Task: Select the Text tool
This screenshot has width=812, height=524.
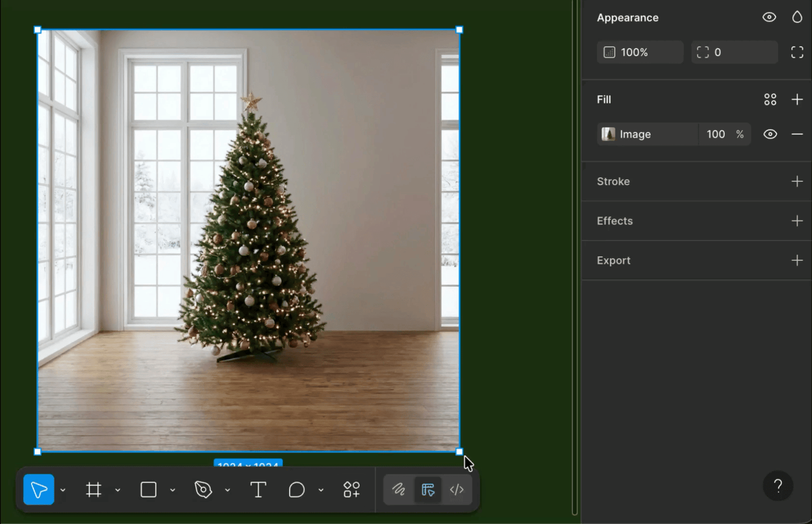Action: pos(258,490)
